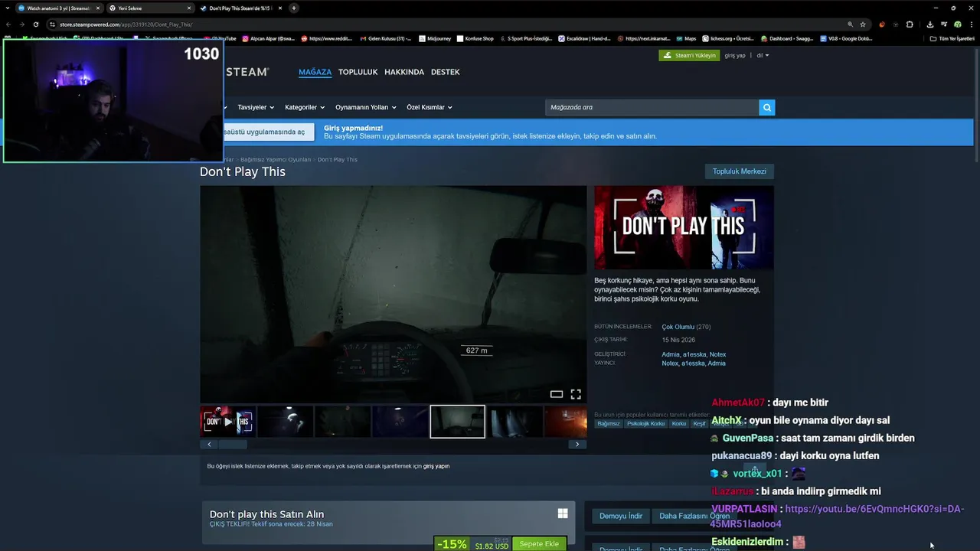The width and height of the screenshot is (980, 551).
Task: Click the Don't Play This capsule image
Action: point(684,227)
